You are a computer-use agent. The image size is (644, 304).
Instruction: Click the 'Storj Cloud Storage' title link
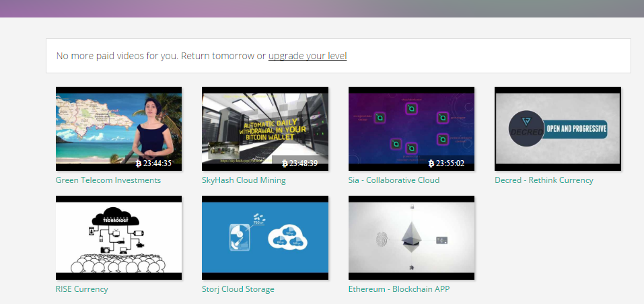pyautogui.click(x=238, y=289)
